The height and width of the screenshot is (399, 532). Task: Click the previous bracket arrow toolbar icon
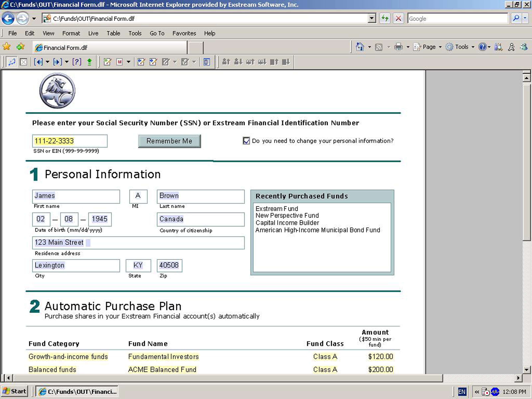(38, 62)
